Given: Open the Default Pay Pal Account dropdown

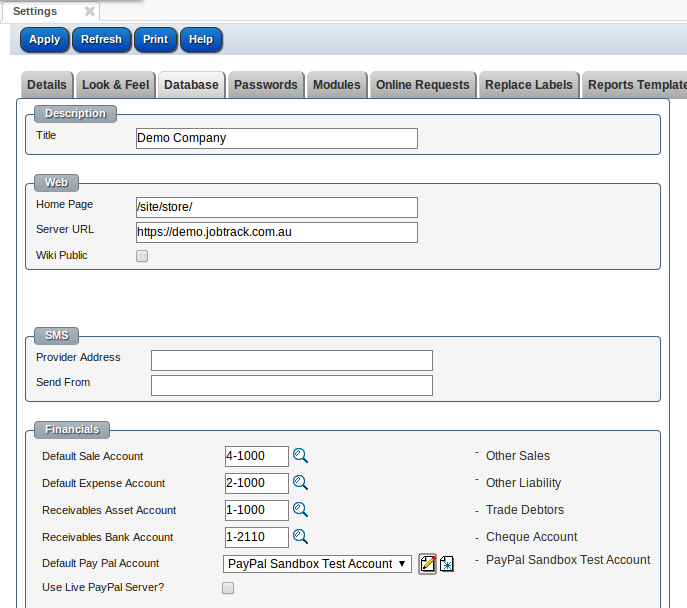Looking at the screenshot, I should point(317,564).
